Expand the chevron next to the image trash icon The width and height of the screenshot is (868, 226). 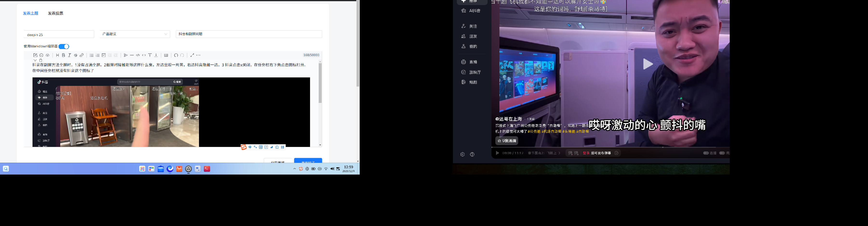point(35,61)
